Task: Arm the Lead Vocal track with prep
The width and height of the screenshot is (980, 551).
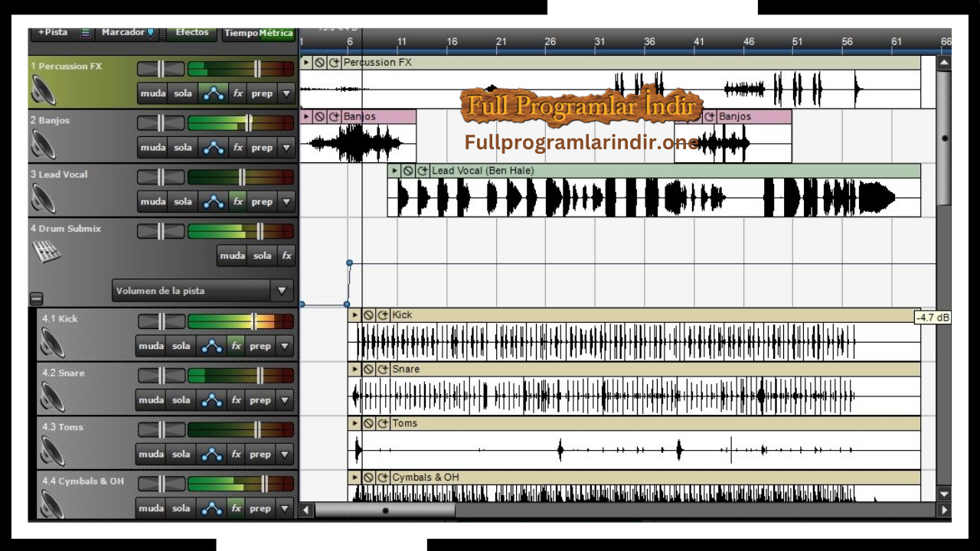Action: [262, 201]
